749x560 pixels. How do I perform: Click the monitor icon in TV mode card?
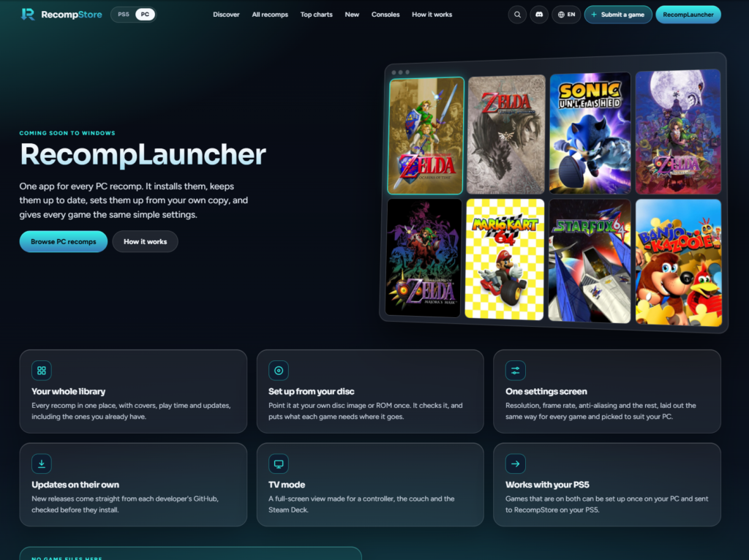tap(279, 463)
